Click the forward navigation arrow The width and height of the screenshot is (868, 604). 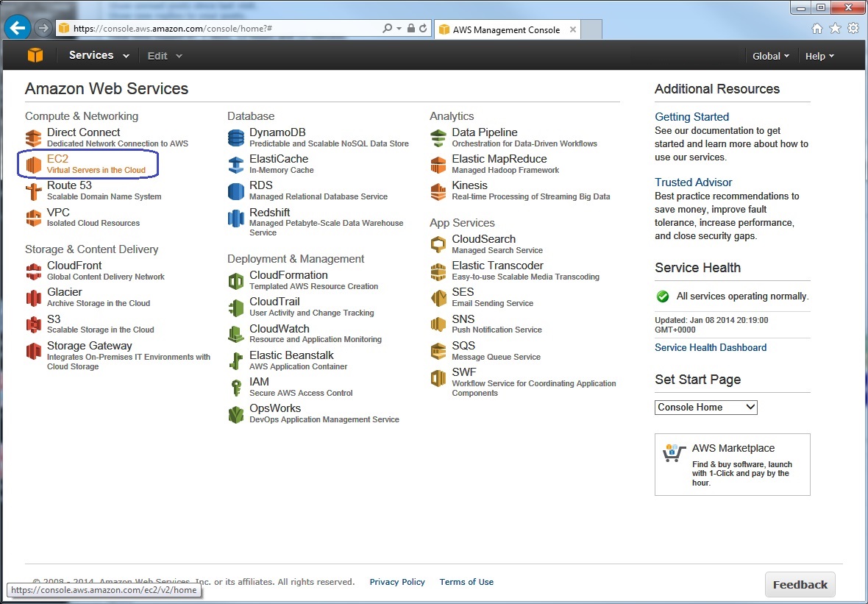(x=42, y=28)
